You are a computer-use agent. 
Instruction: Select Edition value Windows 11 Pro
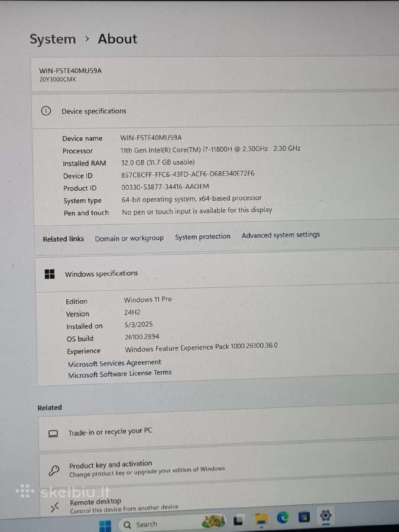click(x=148, y=299)
